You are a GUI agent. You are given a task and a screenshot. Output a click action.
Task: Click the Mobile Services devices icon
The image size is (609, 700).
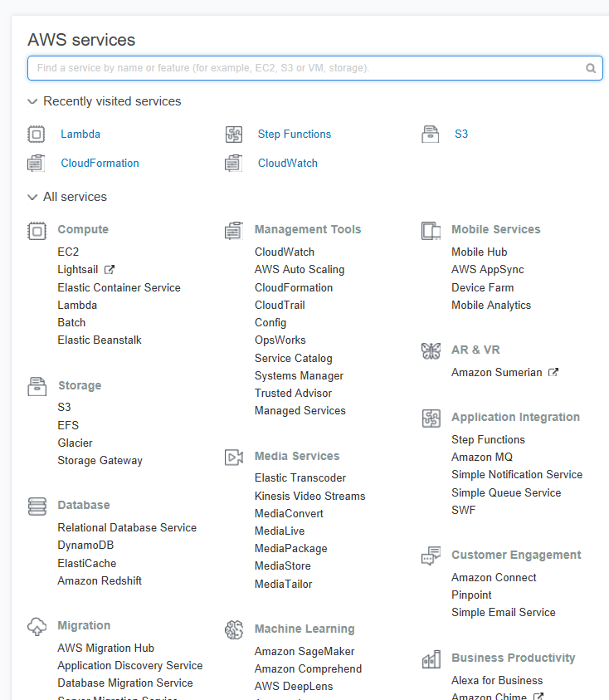coord(431,231)
